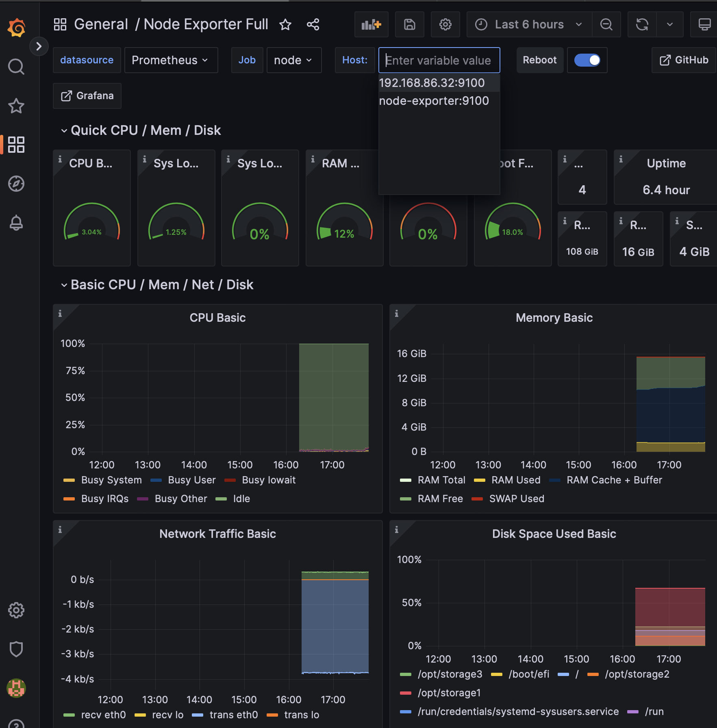Open Server admin shield icon

pos(16,649)
